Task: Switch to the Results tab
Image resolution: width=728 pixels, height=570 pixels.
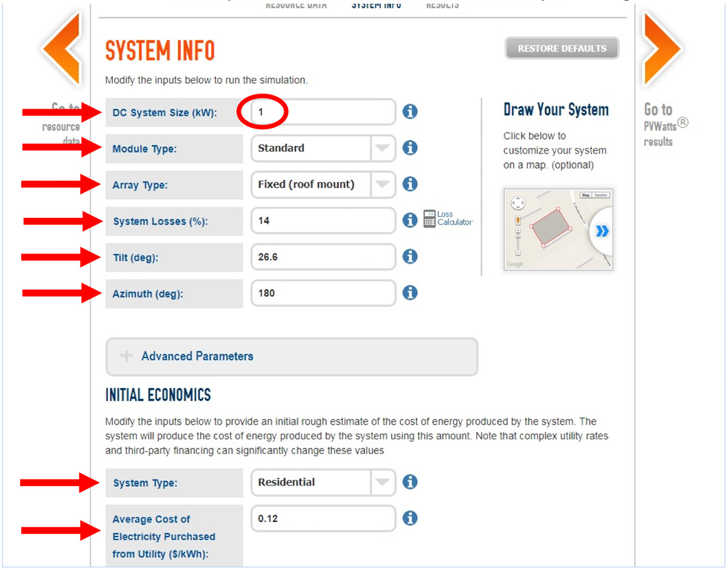Action: (442, 5)
